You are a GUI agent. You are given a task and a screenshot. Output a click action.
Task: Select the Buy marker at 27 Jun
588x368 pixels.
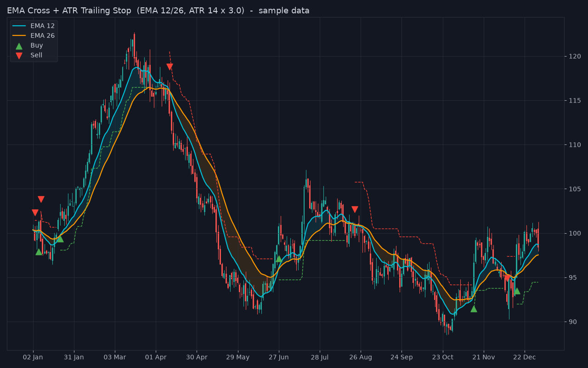click(x=279, y=259)
